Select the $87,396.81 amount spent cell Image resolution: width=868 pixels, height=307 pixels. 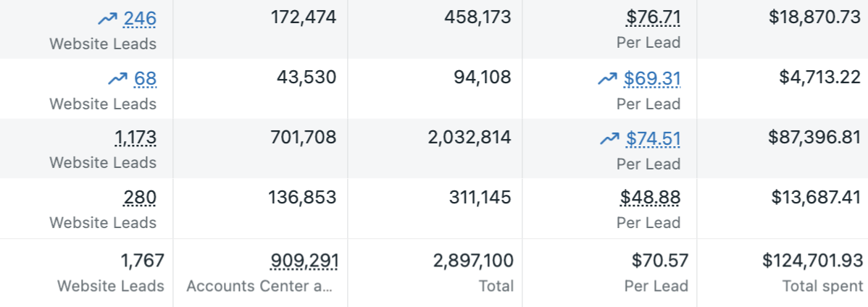pos(814,138)
